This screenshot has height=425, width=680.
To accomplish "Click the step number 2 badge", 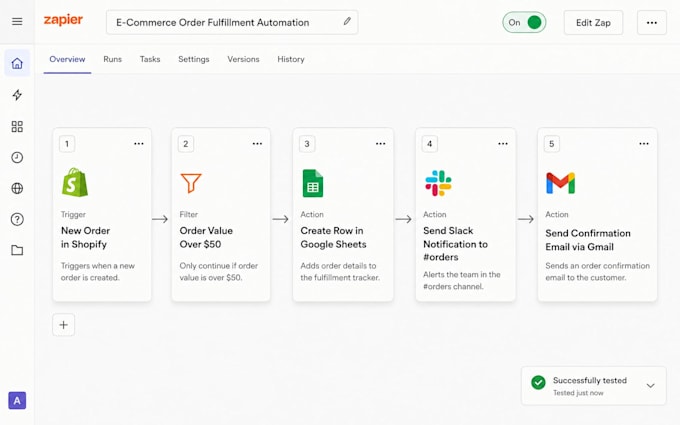I will tap(186, 144).
